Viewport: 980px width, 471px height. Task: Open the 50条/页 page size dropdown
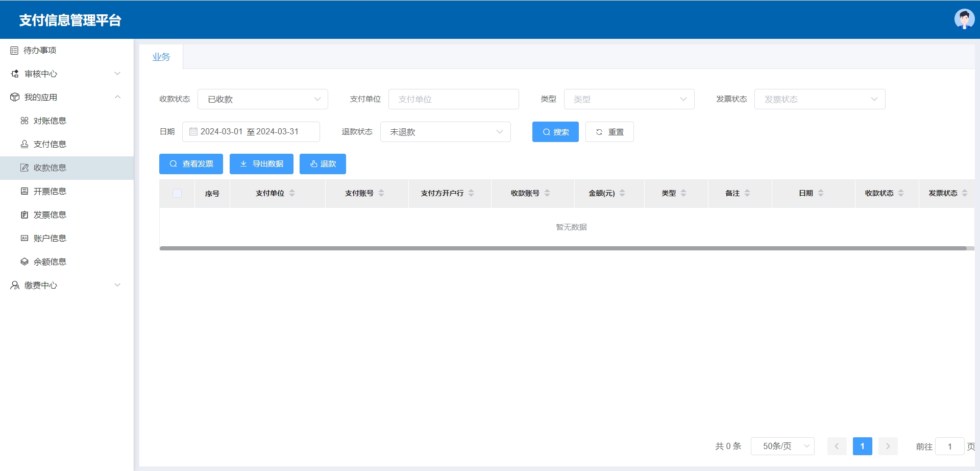click(x=782, y=446)
